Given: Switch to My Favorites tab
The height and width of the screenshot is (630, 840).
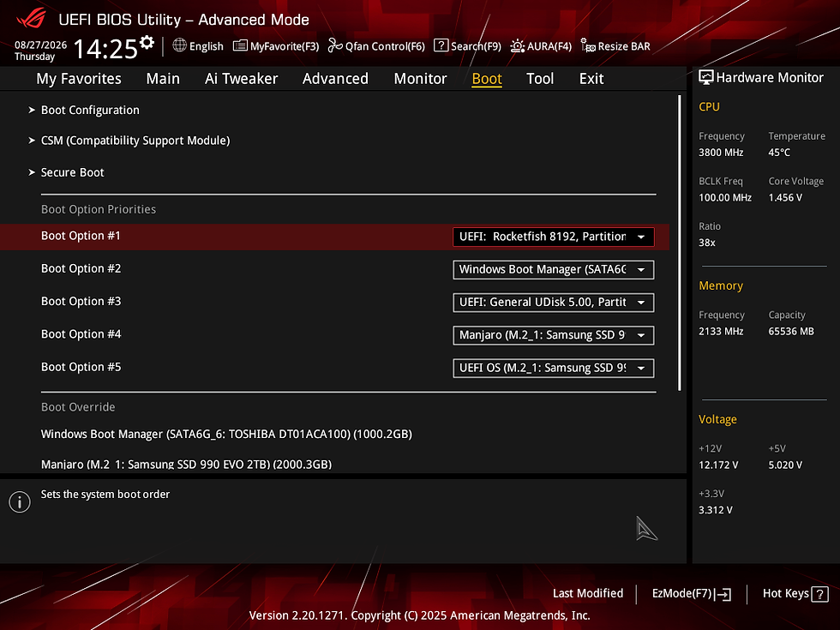Looking at the screenshot, I should pyautogui.click(x=79, y=79).
